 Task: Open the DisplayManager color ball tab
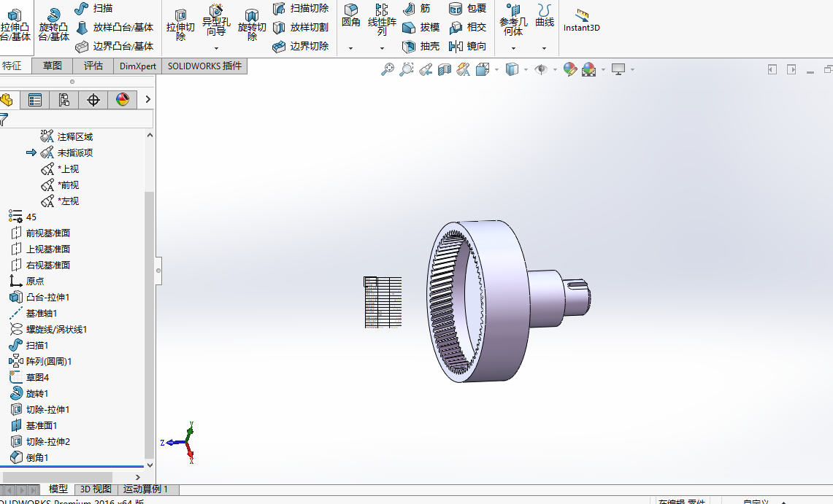[123, 100]
